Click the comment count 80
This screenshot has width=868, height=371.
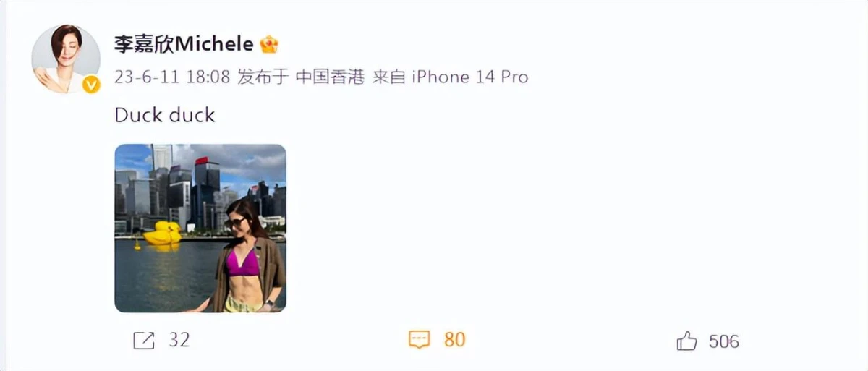pos(454,340)
